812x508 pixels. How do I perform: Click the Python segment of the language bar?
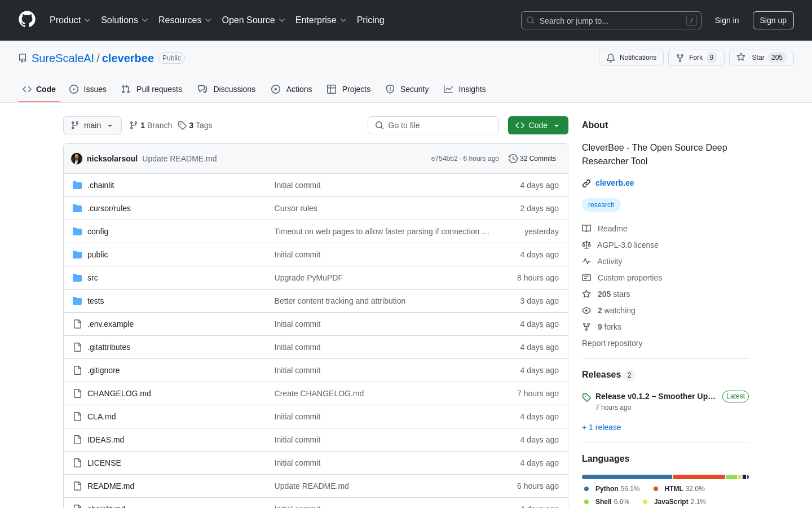627,477
